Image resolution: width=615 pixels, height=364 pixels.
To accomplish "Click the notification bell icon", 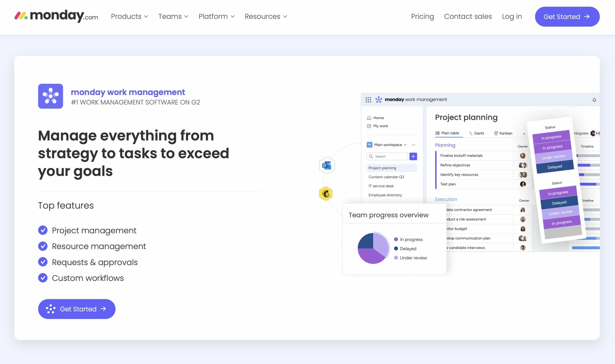I will pos(594,100).
